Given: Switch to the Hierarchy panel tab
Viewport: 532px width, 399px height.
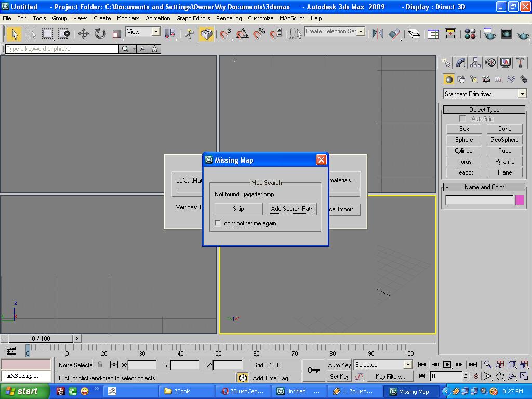Looking at the screenshot, I should 475,62.
